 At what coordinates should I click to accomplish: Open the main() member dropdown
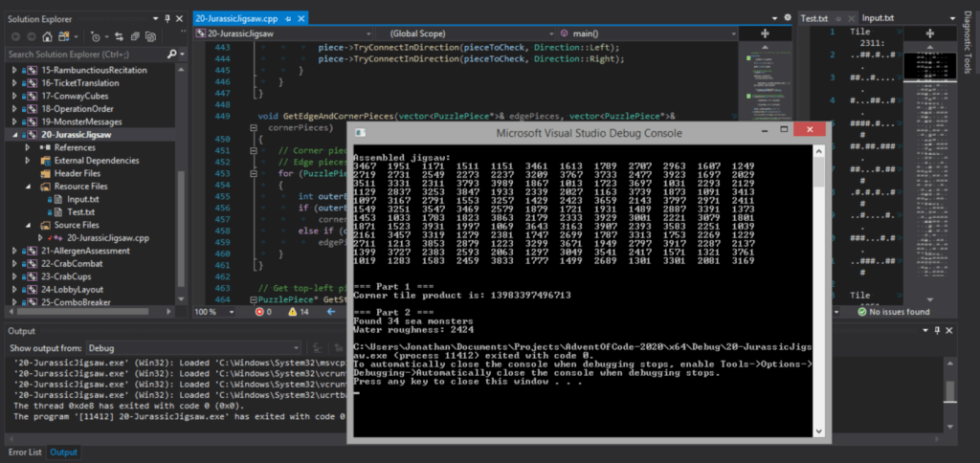pyautogui.click(x=732, y=33)
